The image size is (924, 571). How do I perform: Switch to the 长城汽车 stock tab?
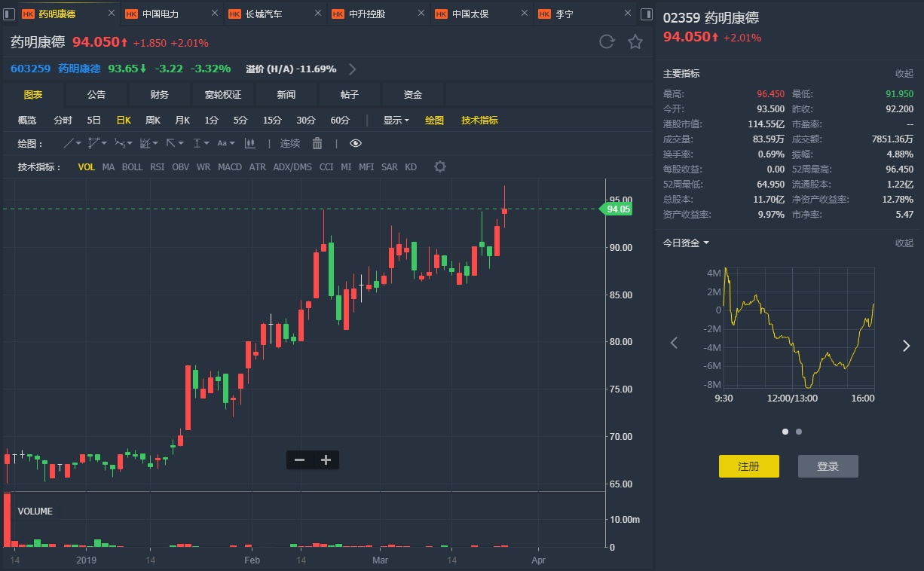point(276,14)
